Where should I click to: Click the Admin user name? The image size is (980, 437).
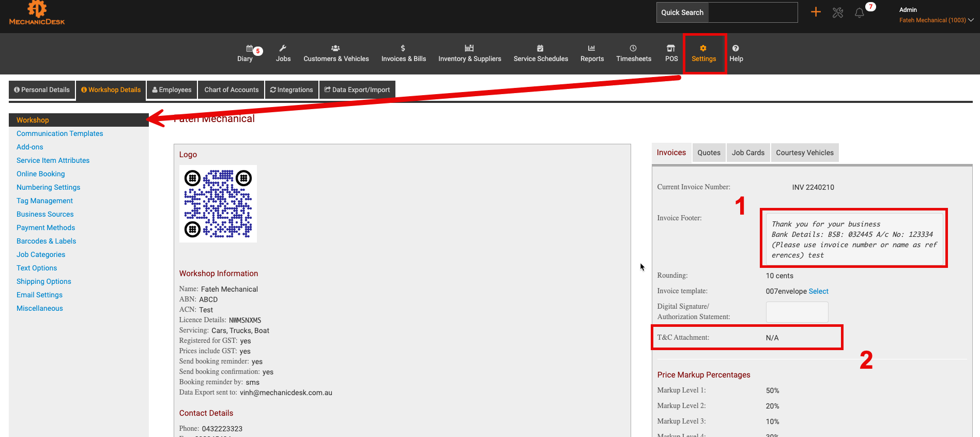[x=908, y=10]
